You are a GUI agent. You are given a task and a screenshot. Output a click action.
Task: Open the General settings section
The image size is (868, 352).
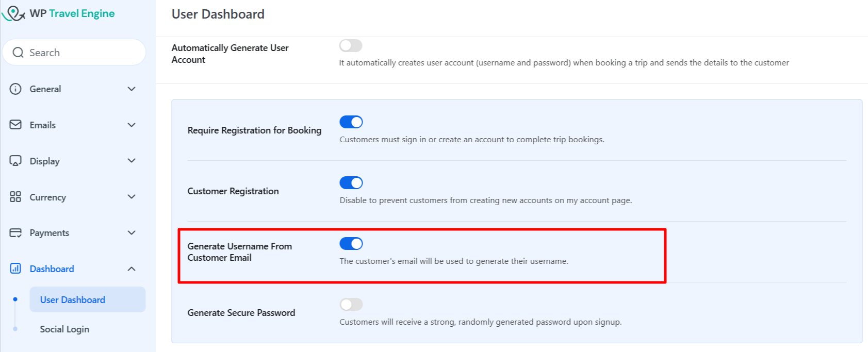[45, 89]
